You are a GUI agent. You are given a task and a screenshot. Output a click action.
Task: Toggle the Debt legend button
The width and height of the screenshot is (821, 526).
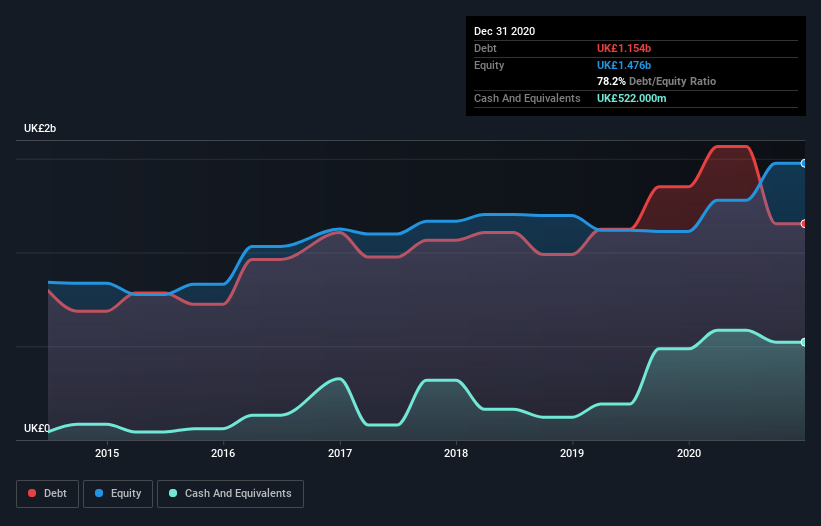47,494
